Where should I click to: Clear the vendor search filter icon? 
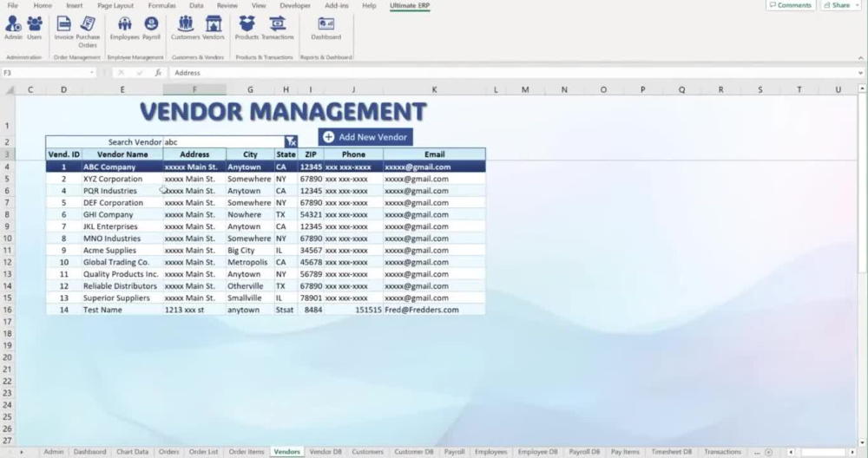pos(291,141)
